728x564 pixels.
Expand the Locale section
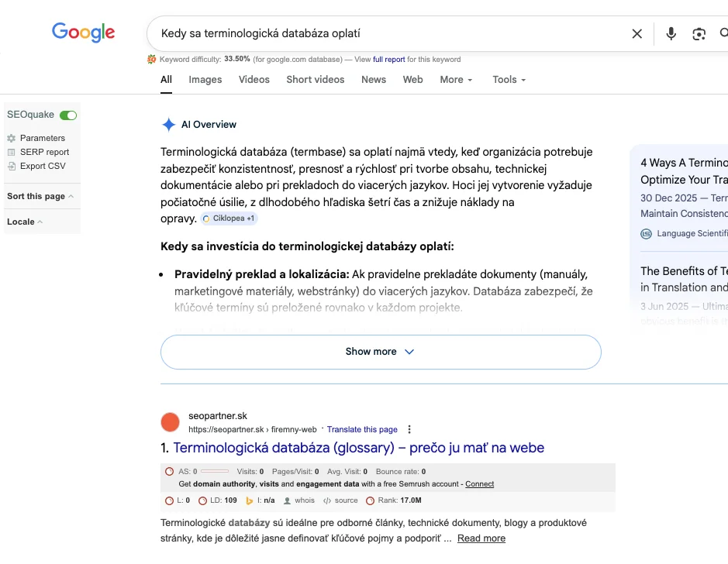click(25, 222)
